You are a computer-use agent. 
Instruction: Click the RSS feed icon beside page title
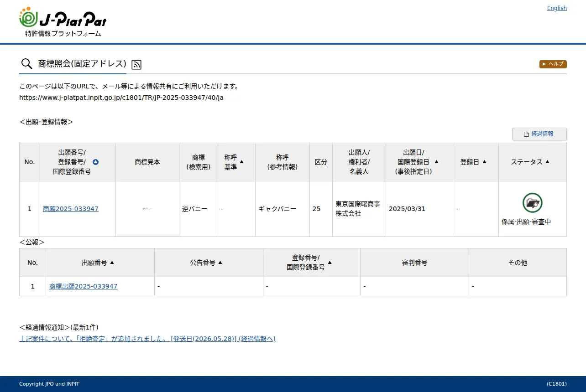136,64
